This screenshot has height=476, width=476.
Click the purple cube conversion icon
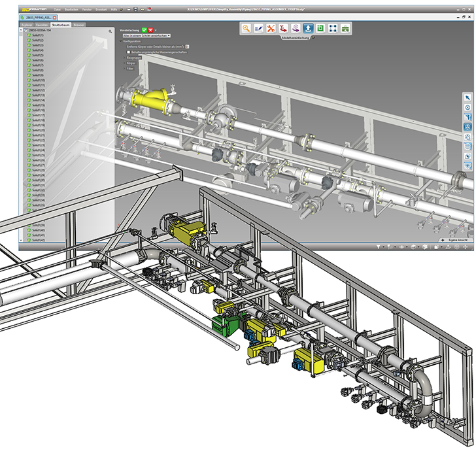point(296,28)
